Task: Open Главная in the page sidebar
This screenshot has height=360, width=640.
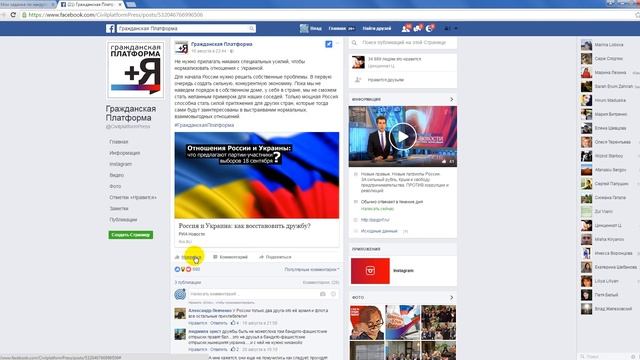Action: click(x=119, y=142)
